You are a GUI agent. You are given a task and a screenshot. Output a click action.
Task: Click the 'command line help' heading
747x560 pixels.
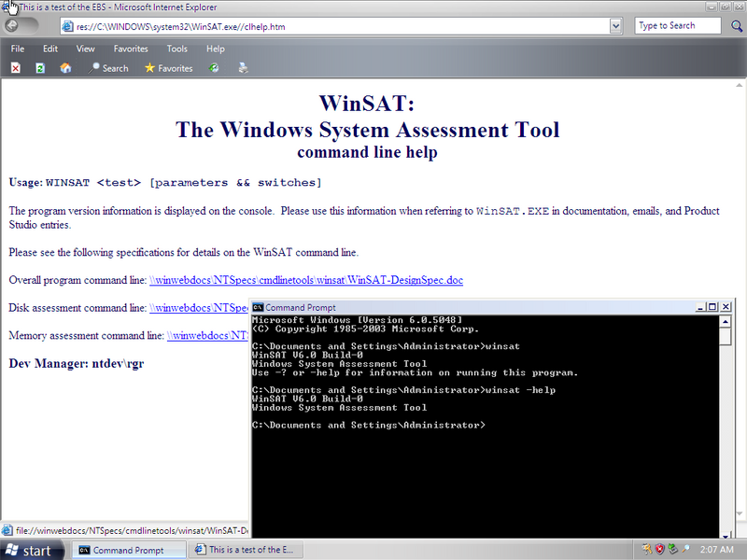pyautogui.click(x=367, y=152)
